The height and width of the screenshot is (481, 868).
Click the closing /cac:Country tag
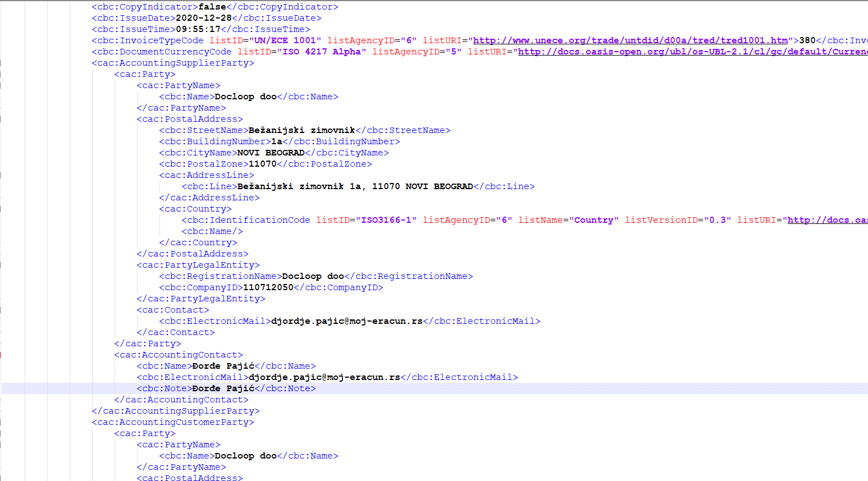(x=198, y=242)
